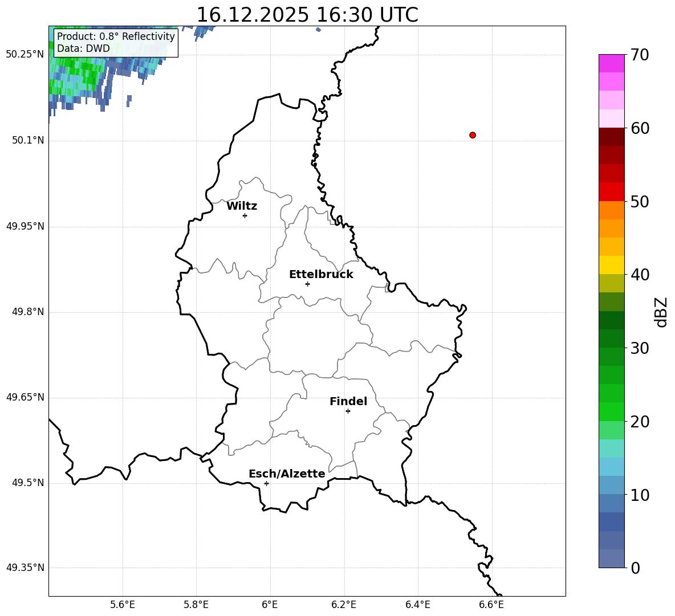Image resolution: width=675 pixels, height=616 pixels.
Task: Pick the light blue swatch just above 10 dBZ
Action: point(612,485)
